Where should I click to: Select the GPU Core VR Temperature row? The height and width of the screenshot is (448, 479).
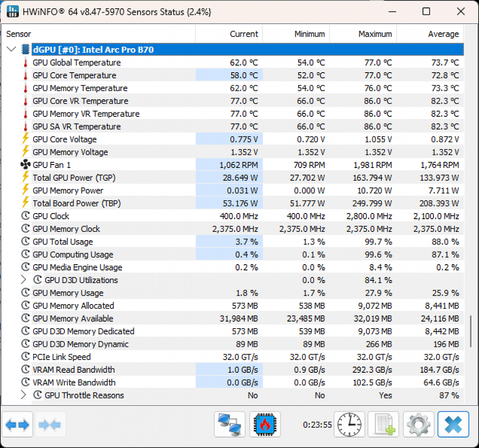pos(242,101)
